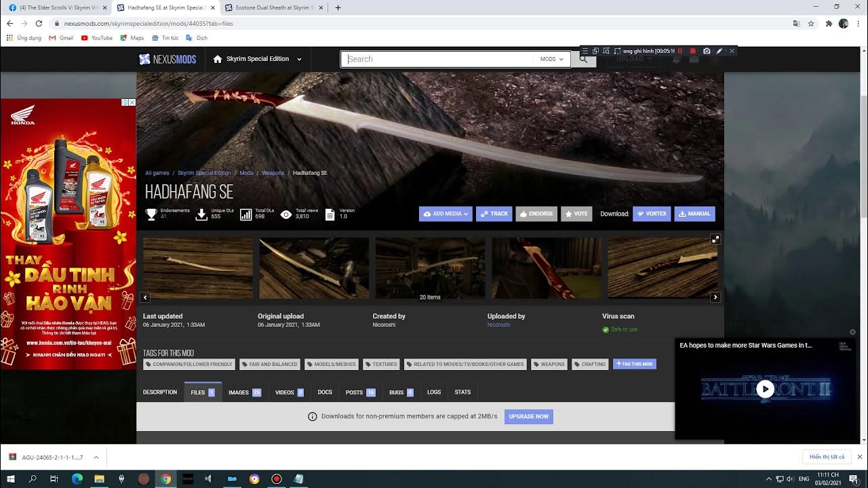Go back to the previous page
Viewport: 868px width, 488px height.
9,23
